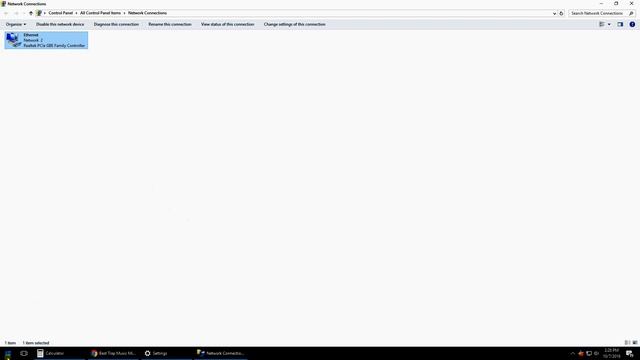Switch to details view in status bar
This screenshot has width=640, height=360.
coord(627,343)
